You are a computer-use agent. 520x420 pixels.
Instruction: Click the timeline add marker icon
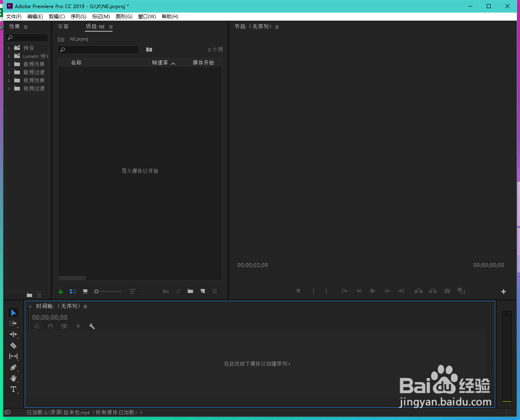pos(78,326)
